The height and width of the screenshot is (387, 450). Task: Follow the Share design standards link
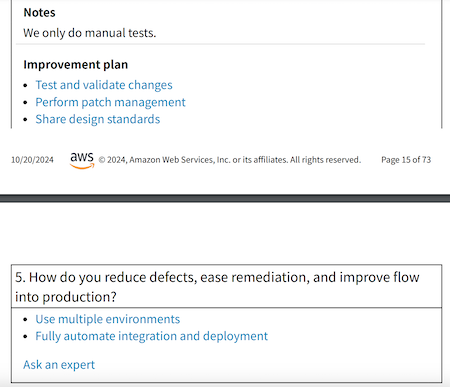tap(98, 119)
